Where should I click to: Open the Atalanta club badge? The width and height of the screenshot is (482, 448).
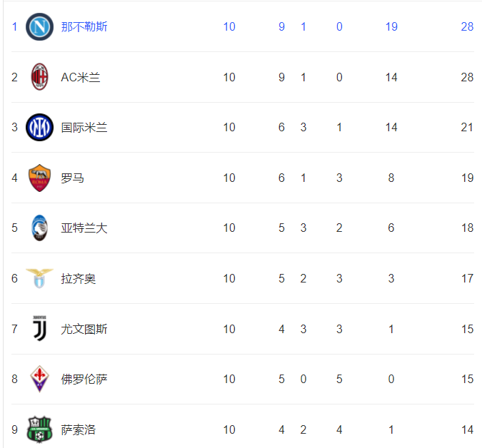coord(40,228)
